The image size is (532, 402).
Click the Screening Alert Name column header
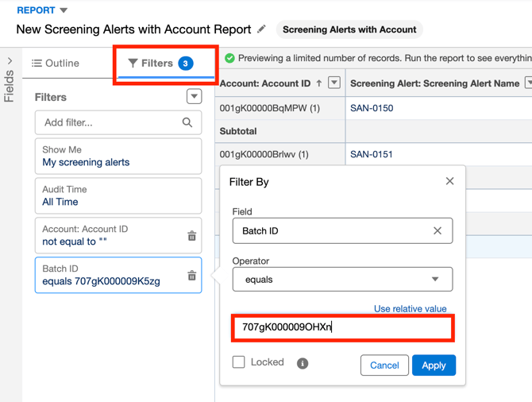click(x=434, y=83)
